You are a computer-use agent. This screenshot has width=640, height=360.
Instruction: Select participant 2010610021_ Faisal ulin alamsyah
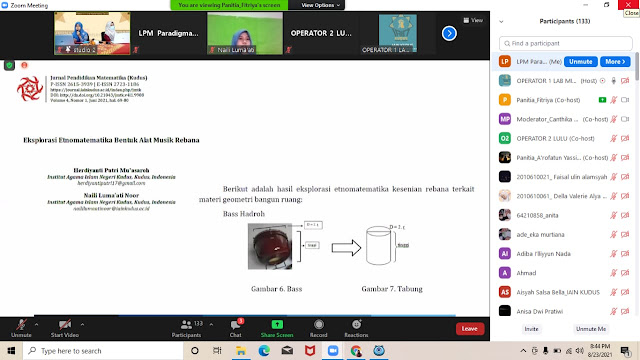tap(563, 177)
